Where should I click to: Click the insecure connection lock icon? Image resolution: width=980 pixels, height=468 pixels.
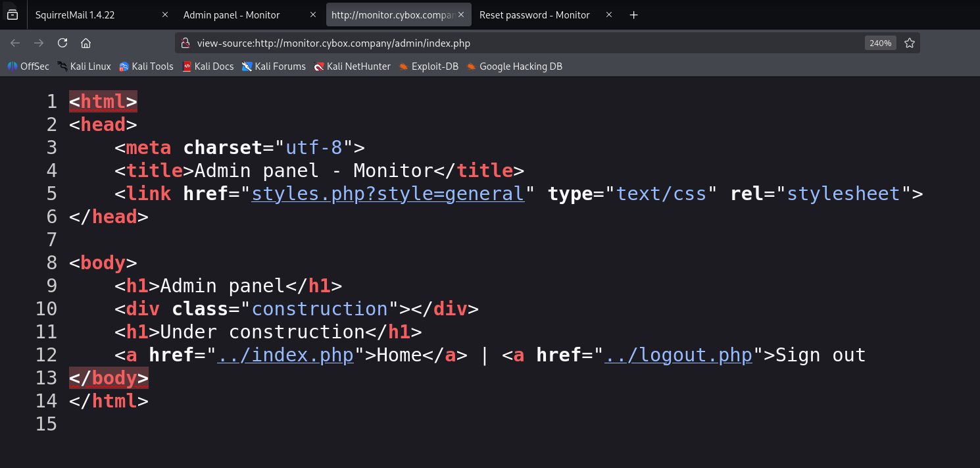pyautogui.click(x=186, y=43)
